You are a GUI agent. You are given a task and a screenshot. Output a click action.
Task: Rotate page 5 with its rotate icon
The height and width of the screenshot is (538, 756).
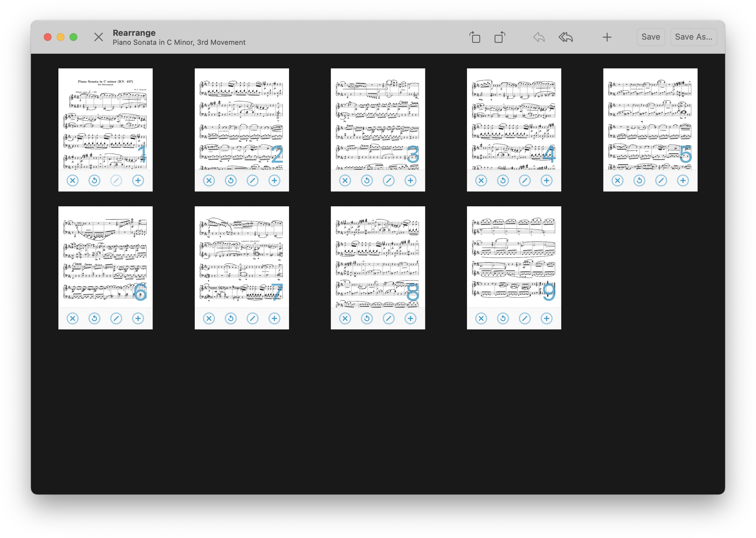[639, 180]
